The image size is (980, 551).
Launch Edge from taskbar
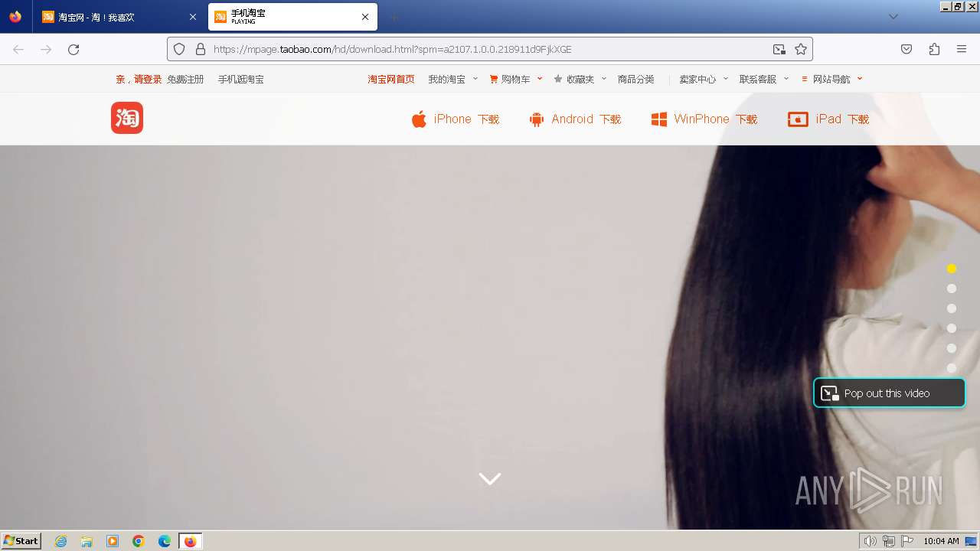coord(165,541)
